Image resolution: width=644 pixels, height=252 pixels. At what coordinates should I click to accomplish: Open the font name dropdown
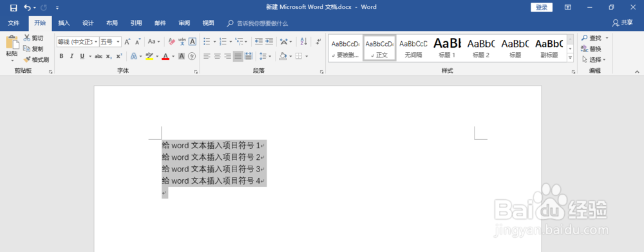pos(97,41)
